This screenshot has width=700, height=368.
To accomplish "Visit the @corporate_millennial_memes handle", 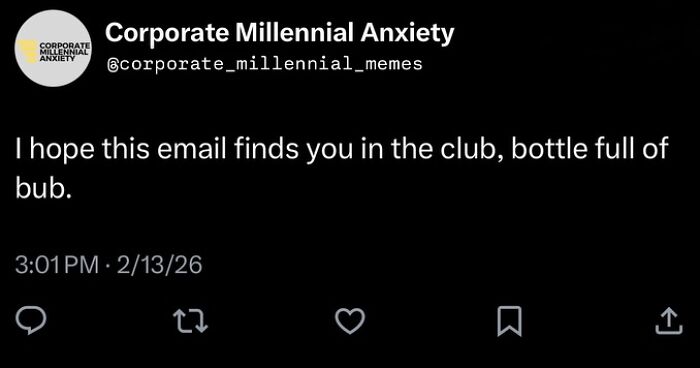I will [264, 64].
